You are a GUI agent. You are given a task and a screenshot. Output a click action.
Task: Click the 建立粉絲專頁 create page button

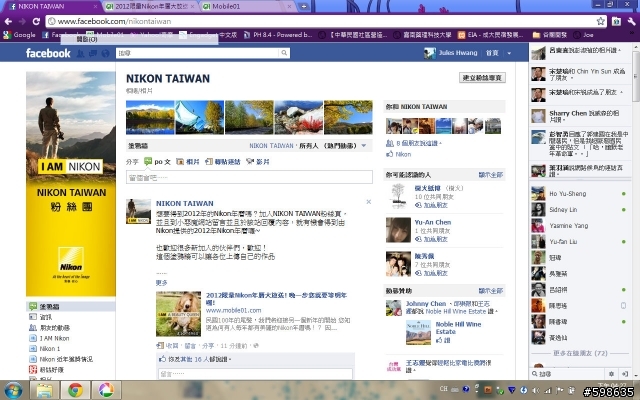pyautogui.click(x=482, y=78)
